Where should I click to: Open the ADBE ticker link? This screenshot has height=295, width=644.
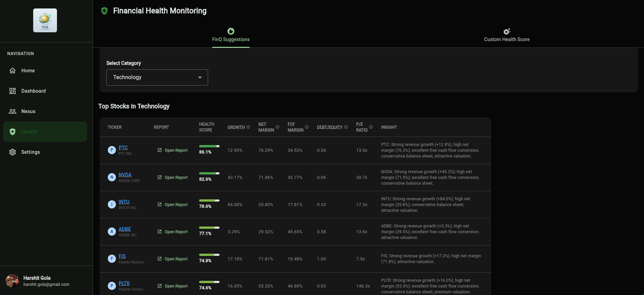pyautogui.click(x=125, y=229)
